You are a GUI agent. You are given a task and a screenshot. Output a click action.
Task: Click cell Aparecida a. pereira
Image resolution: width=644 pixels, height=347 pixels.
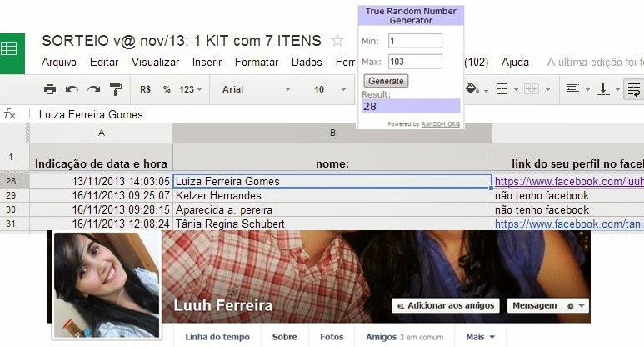(x=332, y=209)
